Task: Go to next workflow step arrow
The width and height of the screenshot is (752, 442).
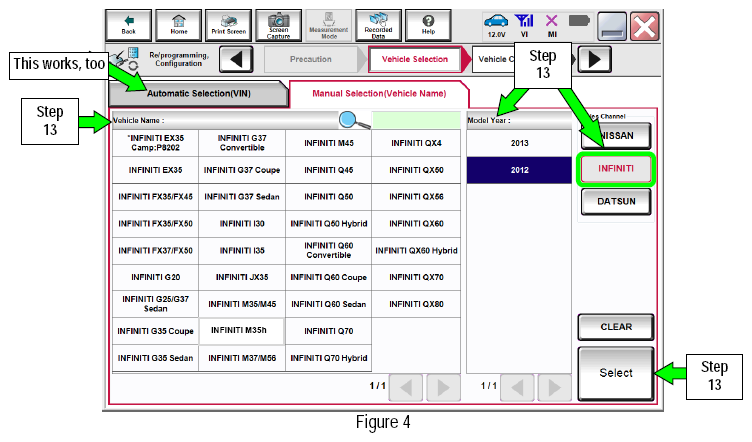Action: [x=594, y=59]
